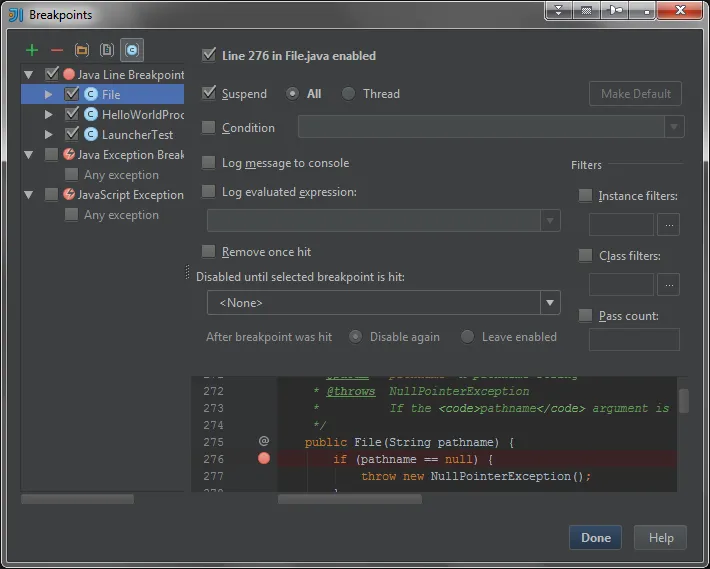Check Log message to console
Viewport: 710px width, 569px height.
[208, 163]
